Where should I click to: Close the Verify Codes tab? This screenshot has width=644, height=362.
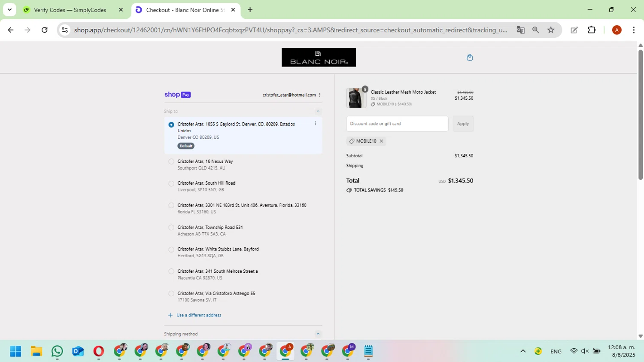click(121, 10)
